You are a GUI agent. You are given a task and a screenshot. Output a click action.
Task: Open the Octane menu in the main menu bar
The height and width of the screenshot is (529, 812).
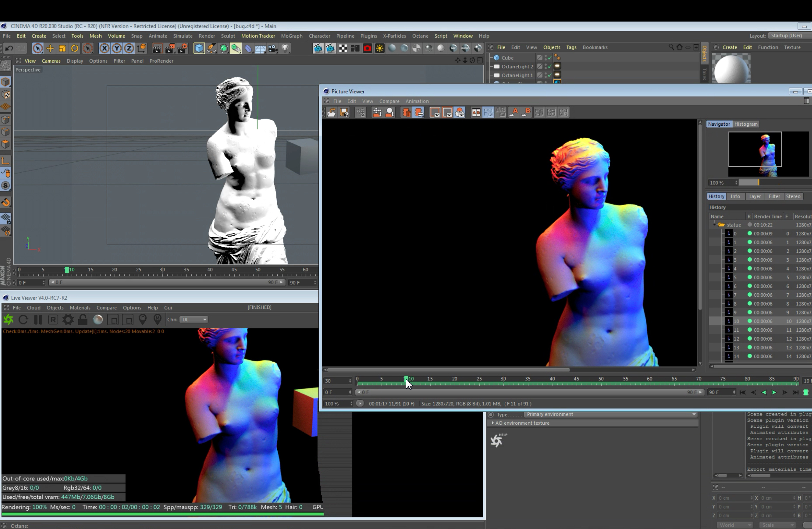[420, 36]
